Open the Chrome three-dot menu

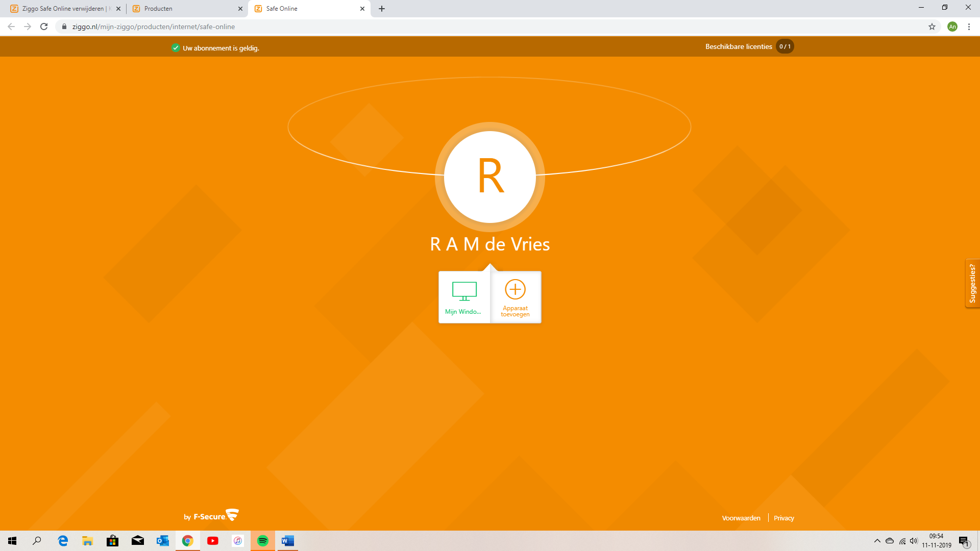(969, 27)
